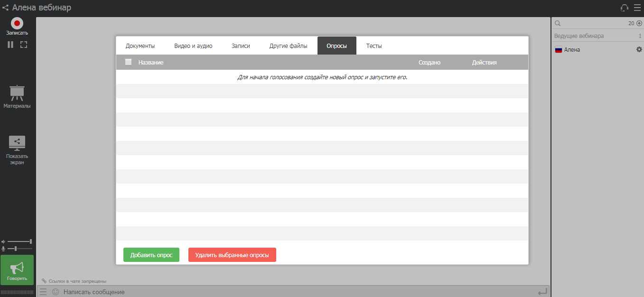The width and height of the screenshot is (644, 297).
Task: Toggle the select-all checkbox in table header
Action: coord(128,62)
